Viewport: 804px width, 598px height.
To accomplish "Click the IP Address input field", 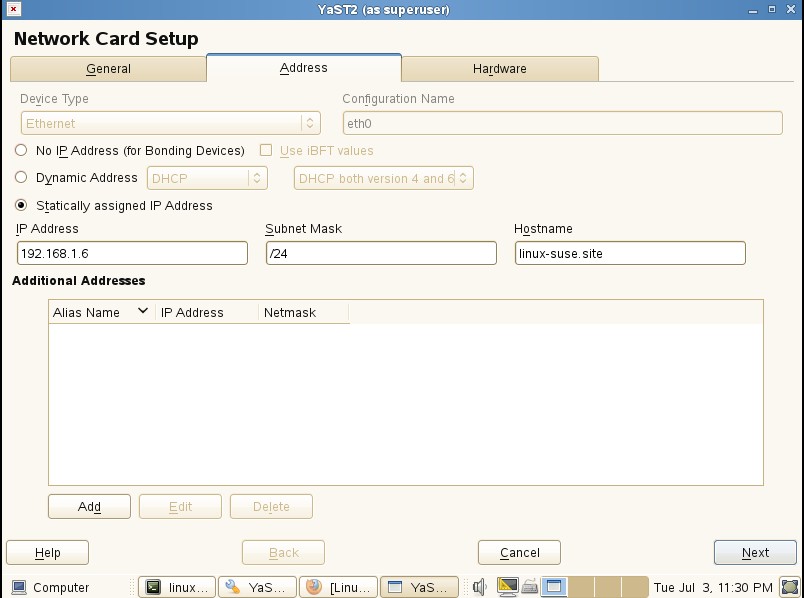I will pyautogui.click(x=132, y=253).
